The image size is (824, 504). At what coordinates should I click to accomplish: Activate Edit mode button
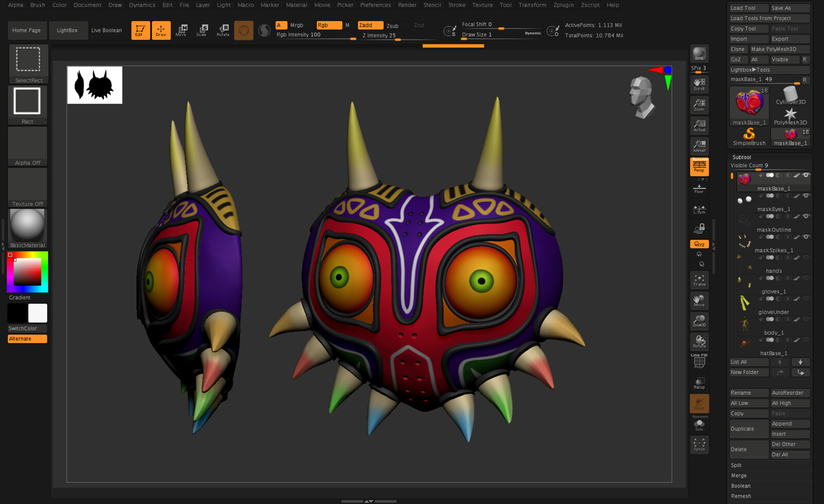140,30
